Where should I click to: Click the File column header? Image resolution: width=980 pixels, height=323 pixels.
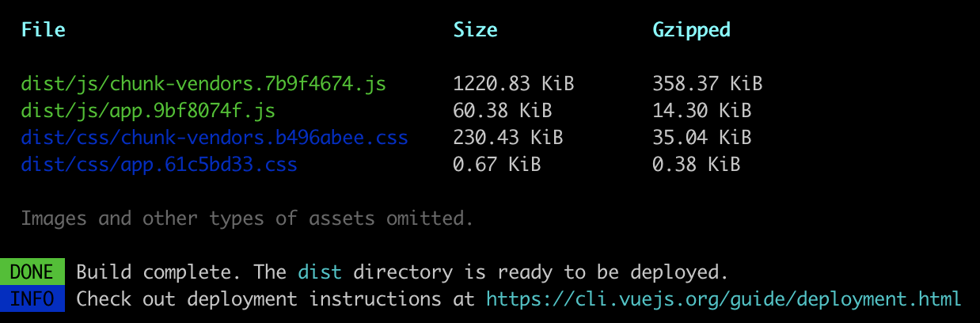(x=43, y=30)
